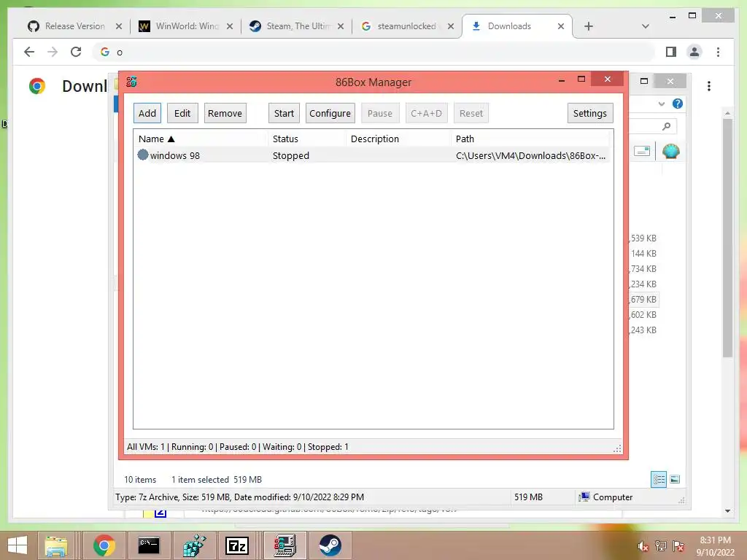Click the Chrome page vertical scrollbar

[727, 238]
